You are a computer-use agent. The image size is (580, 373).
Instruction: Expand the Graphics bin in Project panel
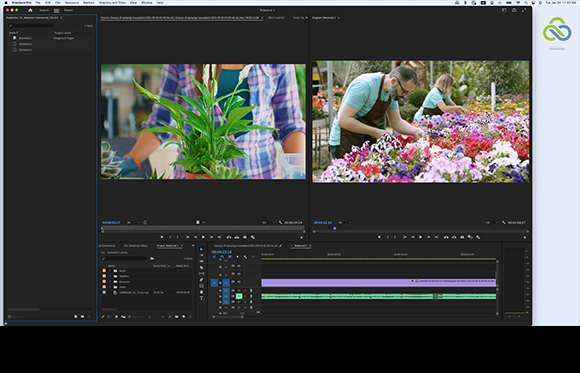(110, 276)
